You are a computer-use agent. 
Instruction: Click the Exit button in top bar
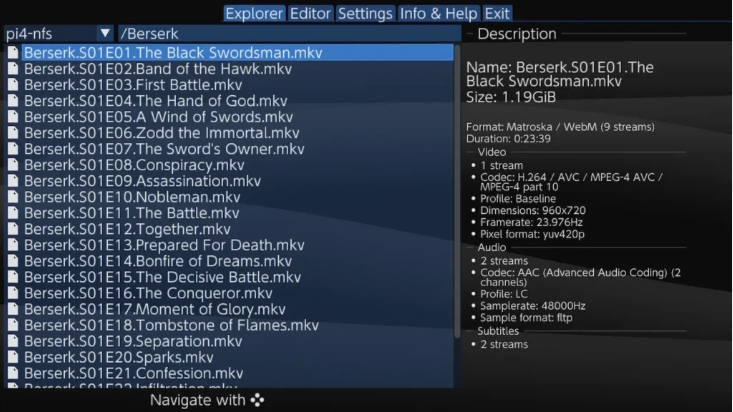(497, 14)
